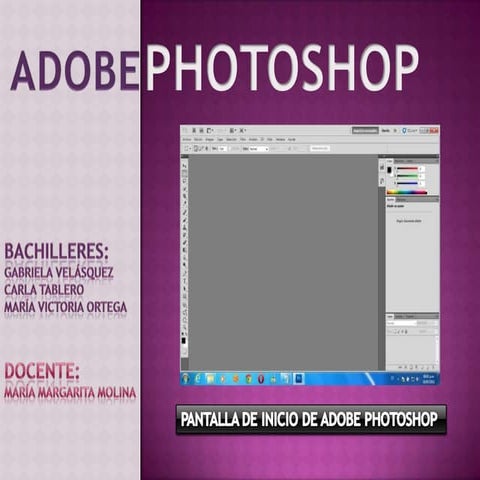
Task: Click the Feather value field
Action: click(x=223, y=149)
